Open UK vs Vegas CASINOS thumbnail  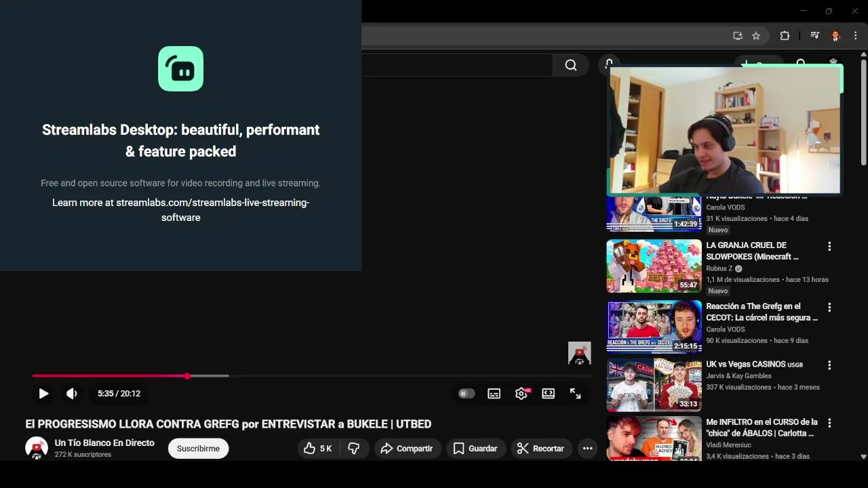tap(654, 384)
